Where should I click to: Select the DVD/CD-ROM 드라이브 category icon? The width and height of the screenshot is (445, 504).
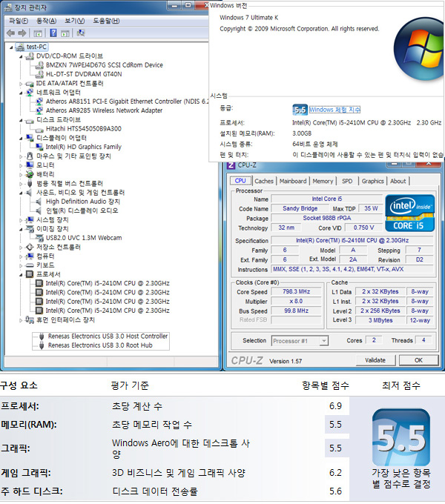click(30, 56)
